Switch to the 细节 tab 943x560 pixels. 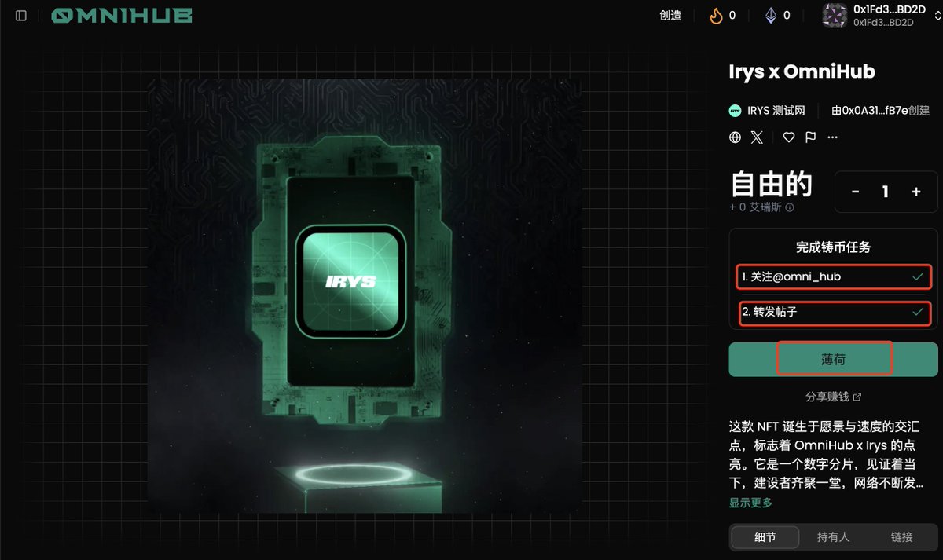765,537
